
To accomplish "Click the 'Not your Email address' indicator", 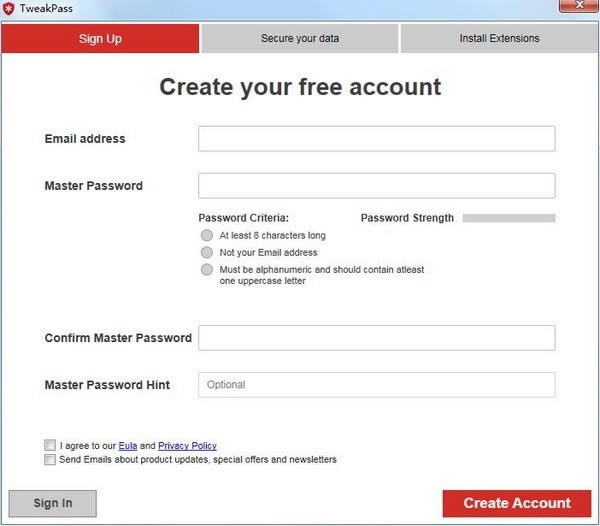I will tap(207, 253).
